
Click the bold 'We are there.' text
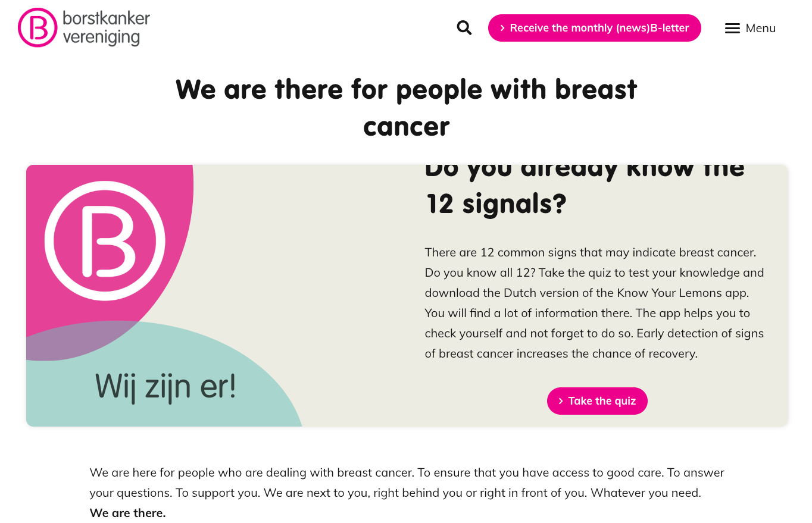click(127, 513)
